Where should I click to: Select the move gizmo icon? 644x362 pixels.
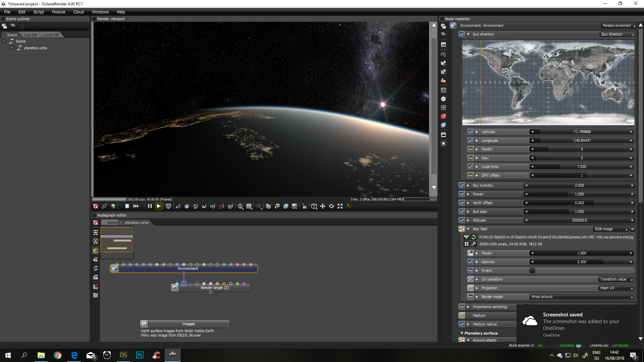tap(323, 206)
